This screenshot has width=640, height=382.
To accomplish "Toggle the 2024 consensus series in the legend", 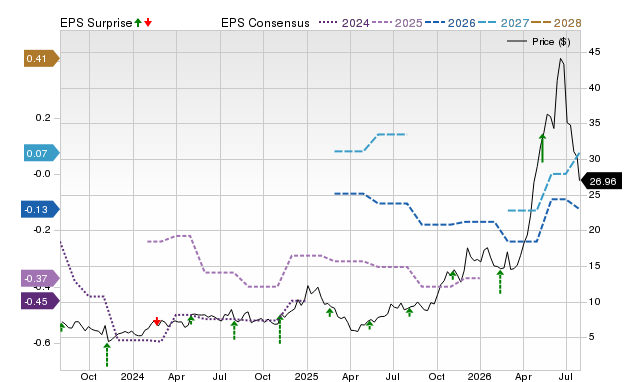I will pos(344,23).
